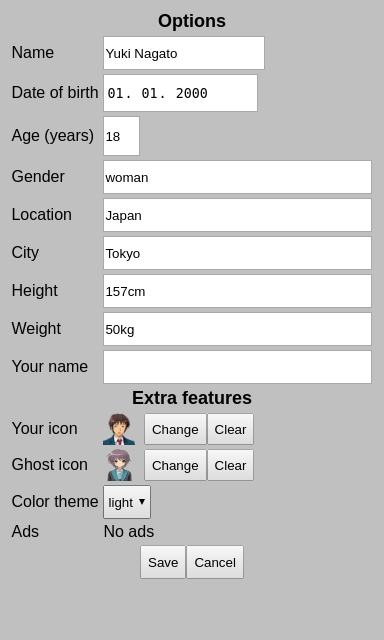Edit the Gender text field
Screen dimensions: 384x640
(x=237, y=177)
